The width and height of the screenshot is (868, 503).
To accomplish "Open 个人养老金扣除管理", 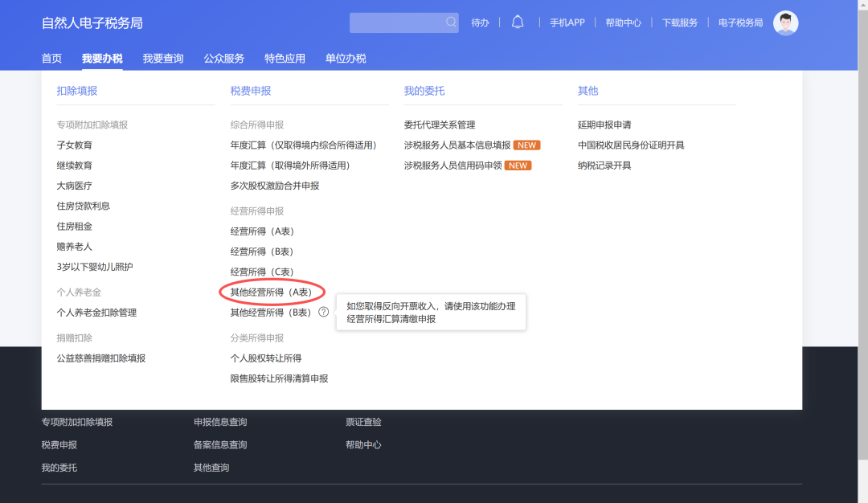I will pyautogui.click(x=96, y=313).
